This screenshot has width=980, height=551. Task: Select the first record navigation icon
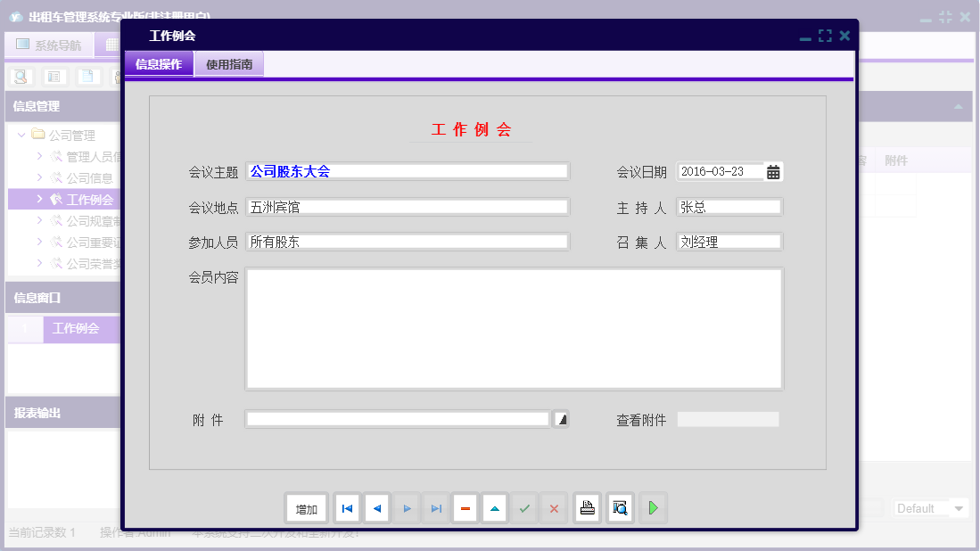click(x=347, y=507)
